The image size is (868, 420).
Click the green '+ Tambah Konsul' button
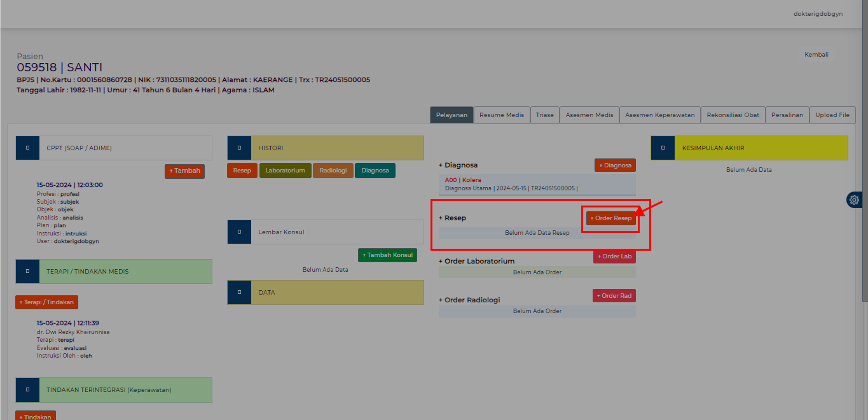point(387,255)
